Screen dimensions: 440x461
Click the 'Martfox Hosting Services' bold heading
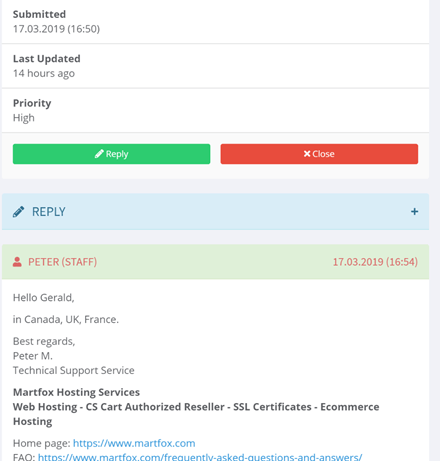76,392
